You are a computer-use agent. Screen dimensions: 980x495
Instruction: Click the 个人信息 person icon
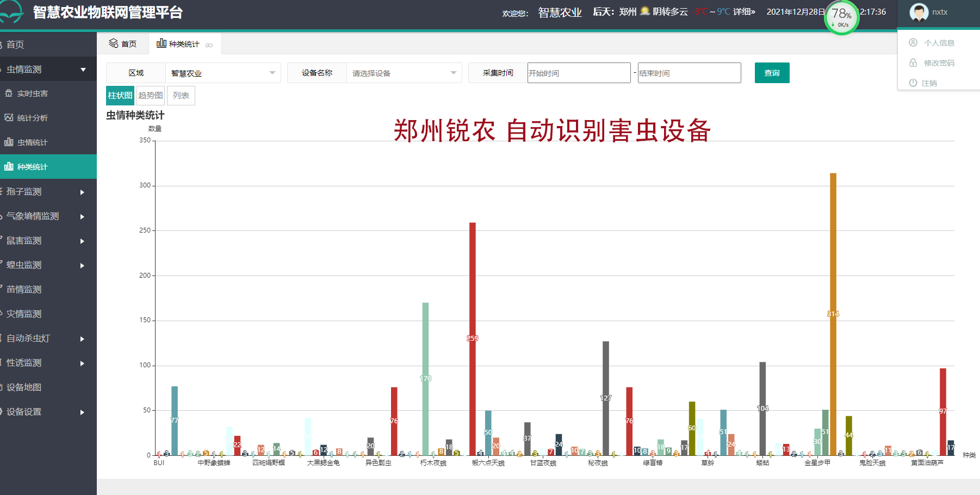point(913,42)
